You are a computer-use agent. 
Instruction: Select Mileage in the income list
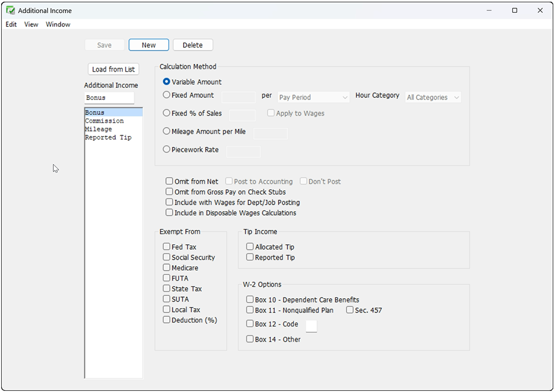(x=113, y=129)
